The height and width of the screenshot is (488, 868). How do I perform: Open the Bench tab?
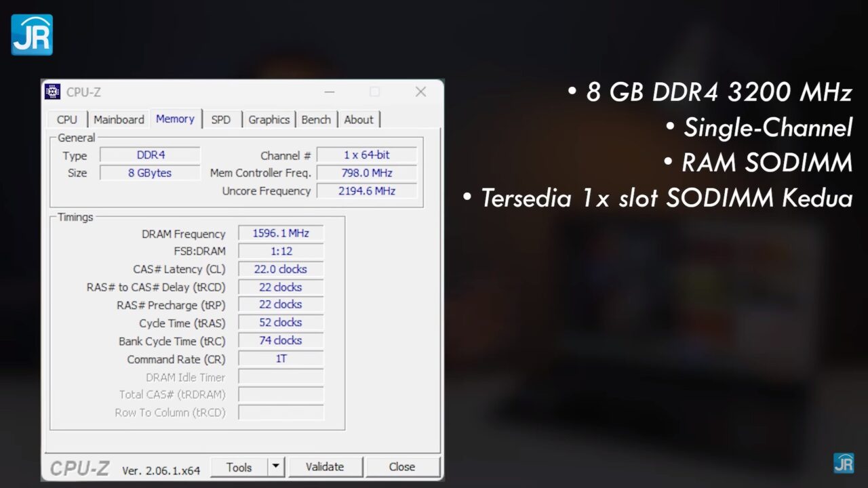point(316,119)
